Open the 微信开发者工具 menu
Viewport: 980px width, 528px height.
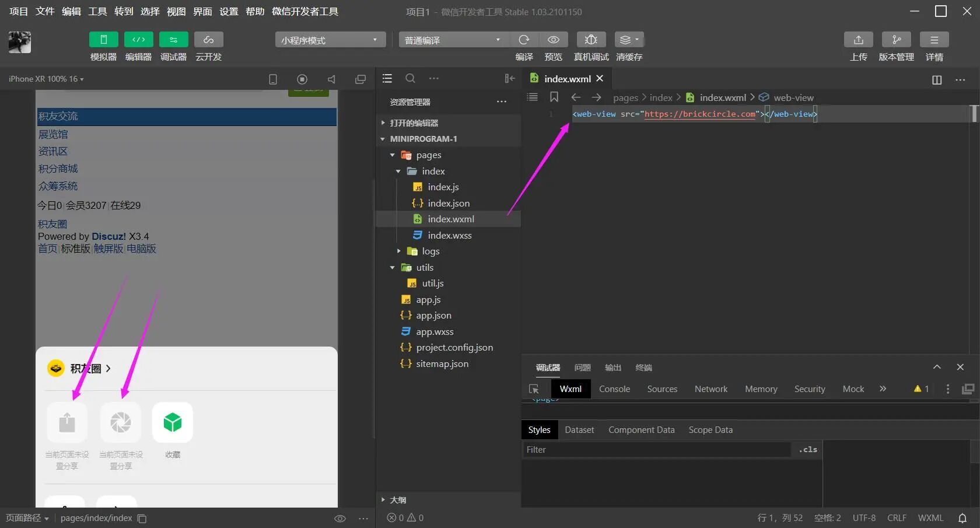[305, 12]
